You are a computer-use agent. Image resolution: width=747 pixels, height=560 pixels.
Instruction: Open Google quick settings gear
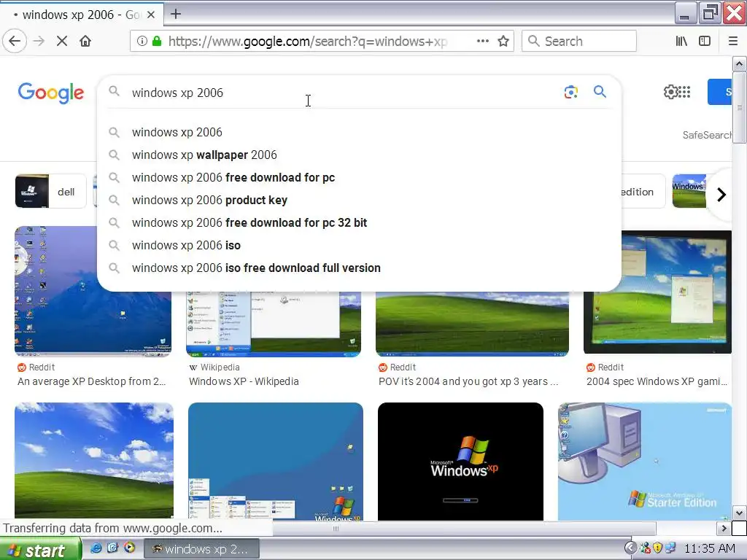coord(671,91)
